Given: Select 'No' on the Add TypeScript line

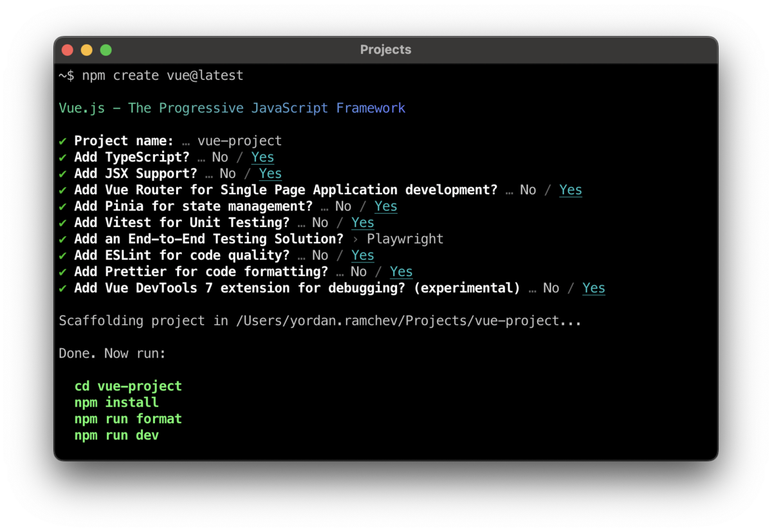Looking at the screenshot, I should tap(220, 157).
